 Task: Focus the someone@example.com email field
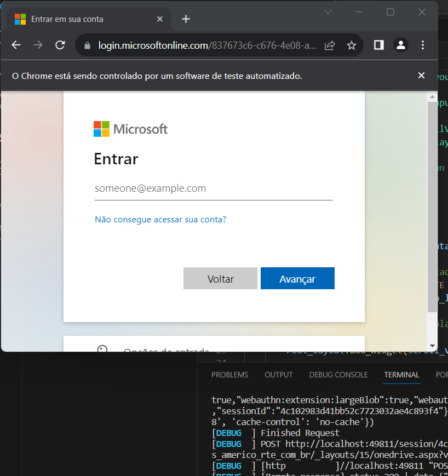click(214, 188)
